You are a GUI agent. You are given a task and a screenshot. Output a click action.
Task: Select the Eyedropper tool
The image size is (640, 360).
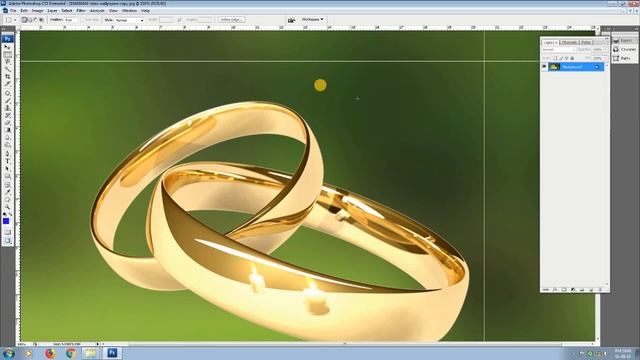[7, 192]
